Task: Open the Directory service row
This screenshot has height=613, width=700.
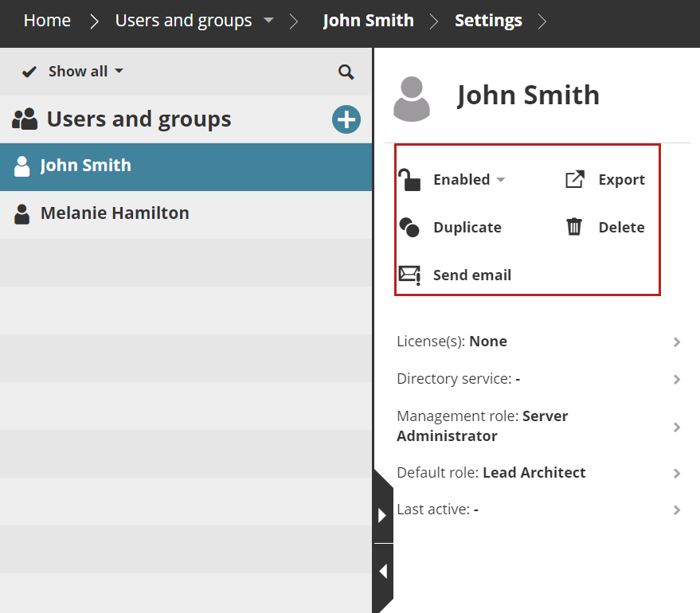Action: tap(534, 379)
